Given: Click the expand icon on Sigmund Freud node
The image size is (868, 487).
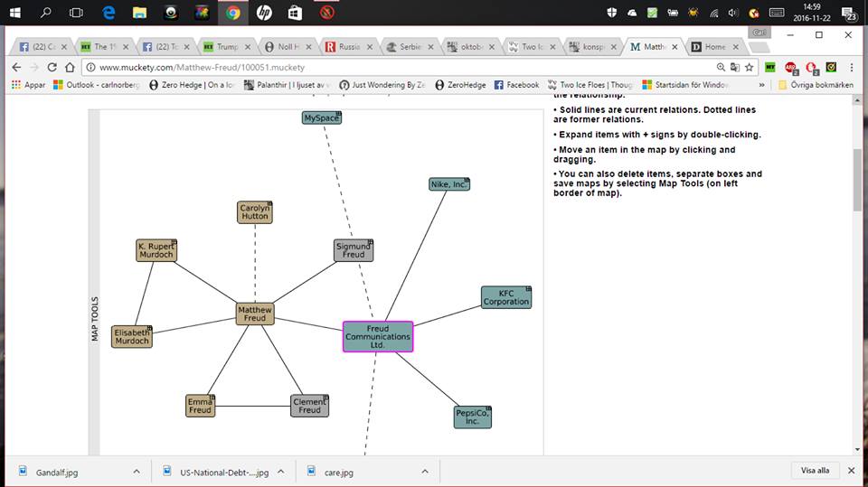Looking at the screenshot, I should pos(370,242).
